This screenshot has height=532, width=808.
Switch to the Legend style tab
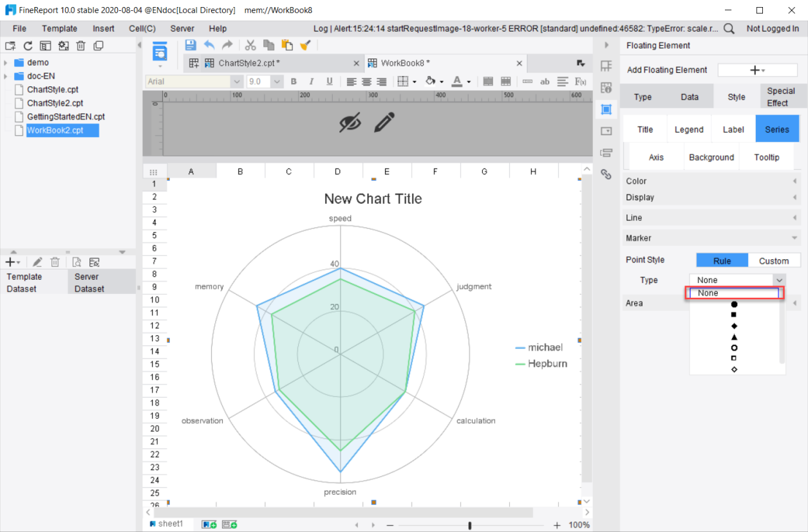point(688,129)
